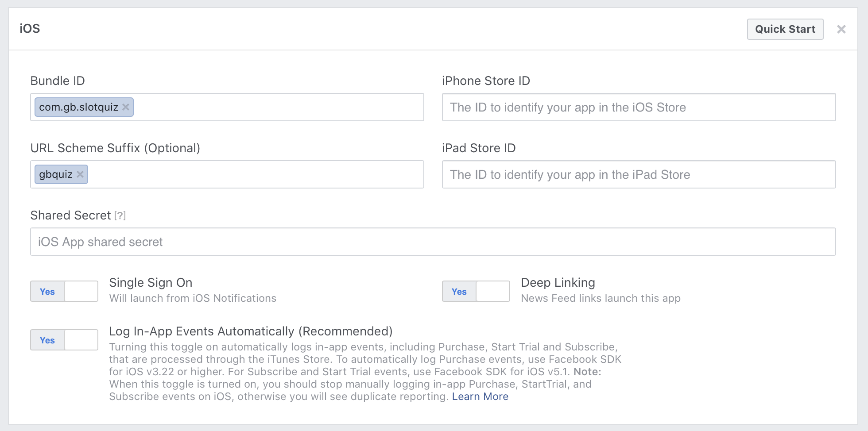
Task: Delete the gbquiz URL scheme token
Action: (x=80, y=174)
